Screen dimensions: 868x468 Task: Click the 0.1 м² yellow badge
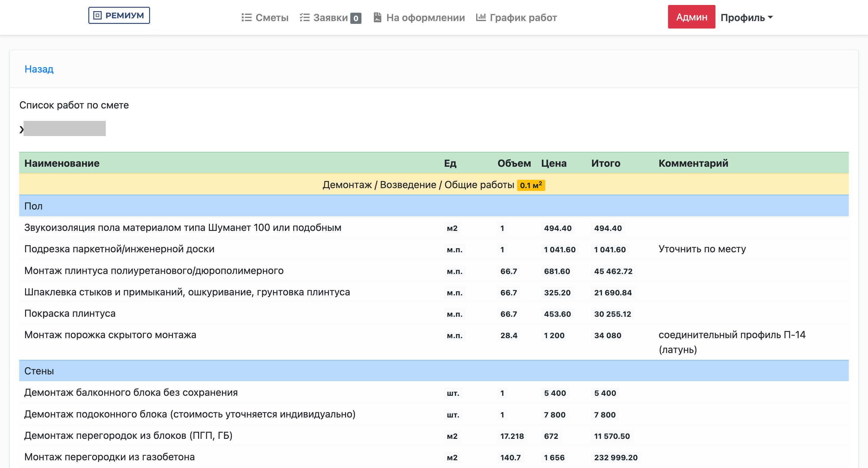[x=531, y=185]
